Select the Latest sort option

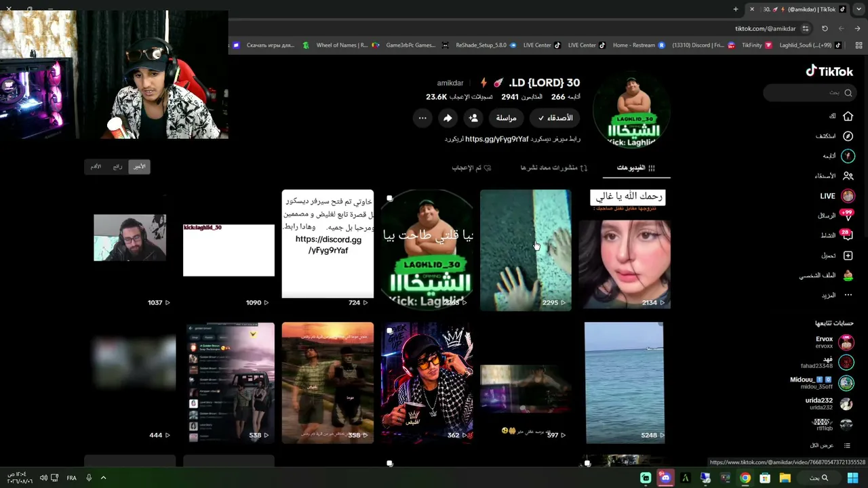[140, 167]
